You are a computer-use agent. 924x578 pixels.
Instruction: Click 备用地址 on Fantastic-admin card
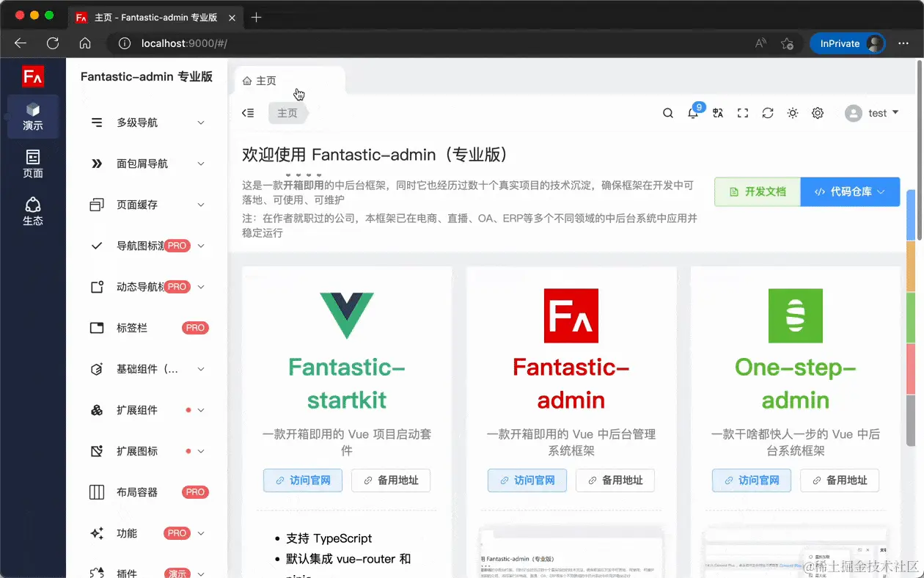(x=615, y=480)
